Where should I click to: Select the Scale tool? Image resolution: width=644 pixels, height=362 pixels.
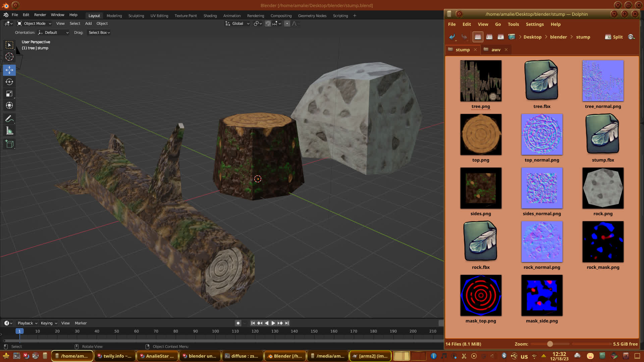pyautogui.click(x=9, y=94)
